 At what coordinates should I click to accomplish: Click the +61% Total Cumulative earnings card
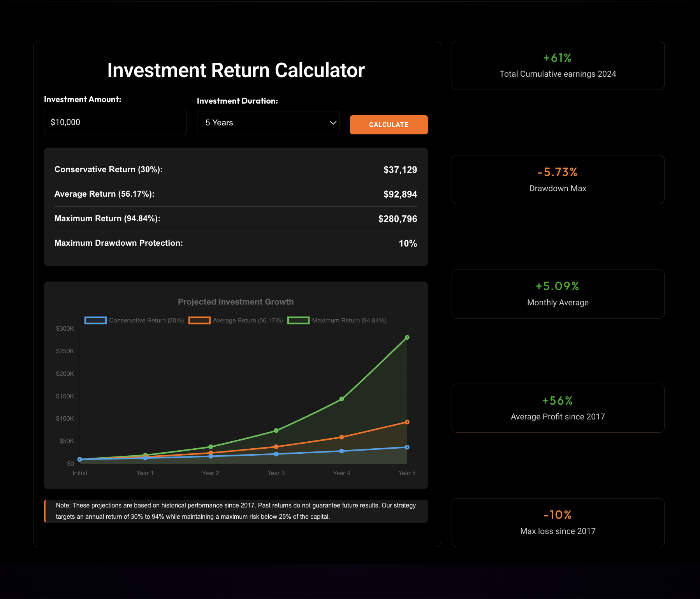(558, 65)
